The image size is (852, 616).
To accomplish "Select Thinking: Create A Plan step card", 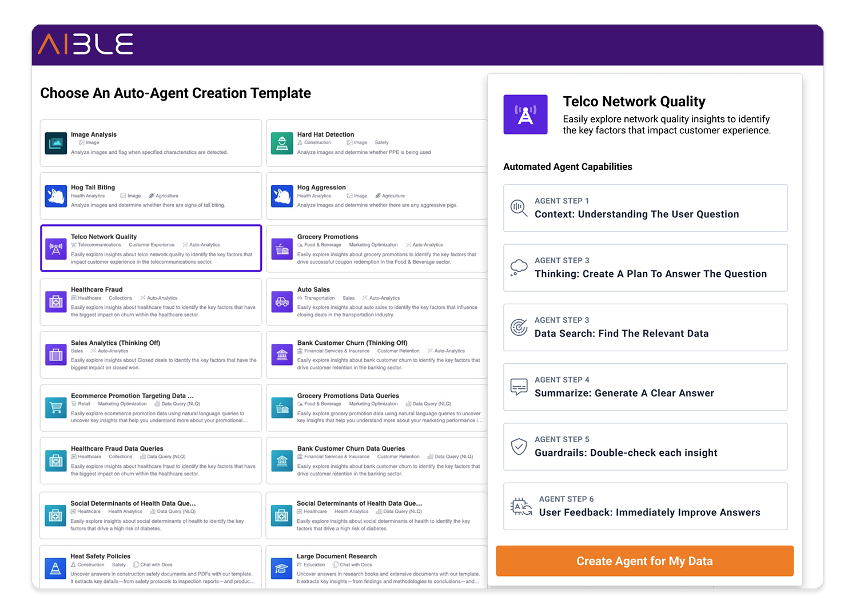I will [x=645, y=268].
